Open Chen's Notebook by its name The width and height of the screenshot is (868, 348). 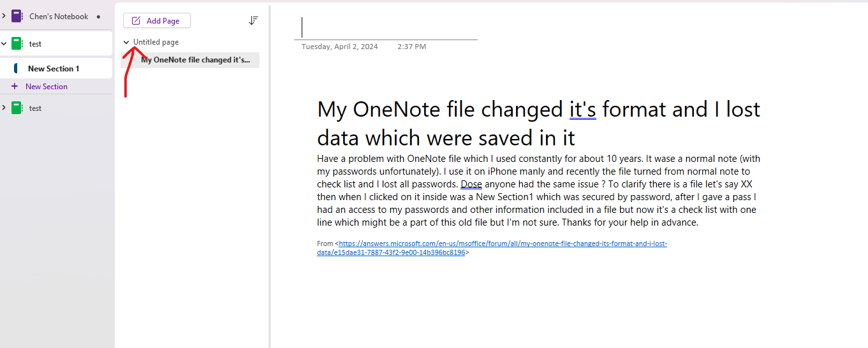59,17
